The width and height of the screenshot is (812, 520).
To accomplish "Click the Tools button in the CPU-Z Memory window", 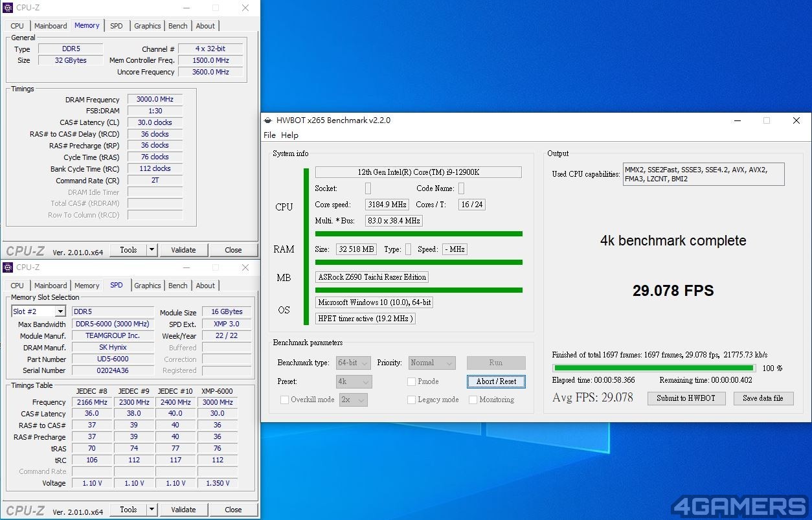I will coord(128,250).
